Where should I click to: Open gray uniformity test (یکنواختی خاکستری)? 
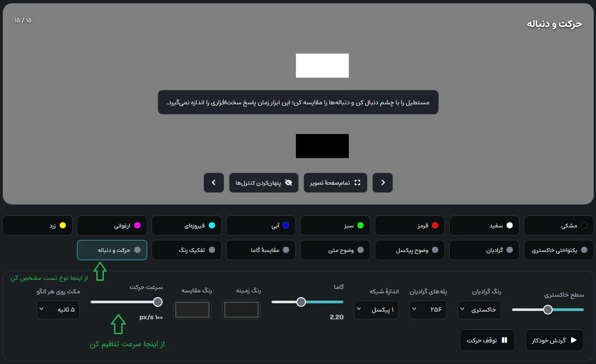click(x=558, y=250)
